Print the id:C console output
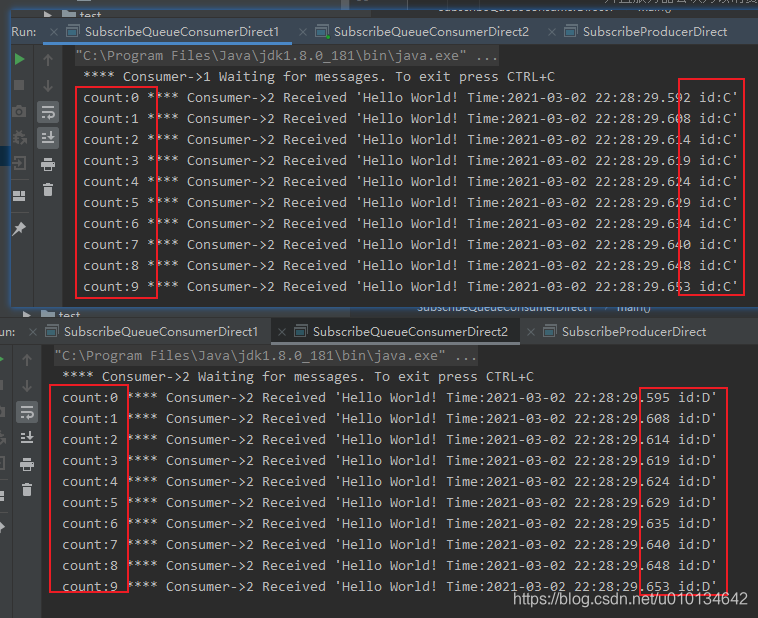758x618 pixels. click(x=48, y=164)
